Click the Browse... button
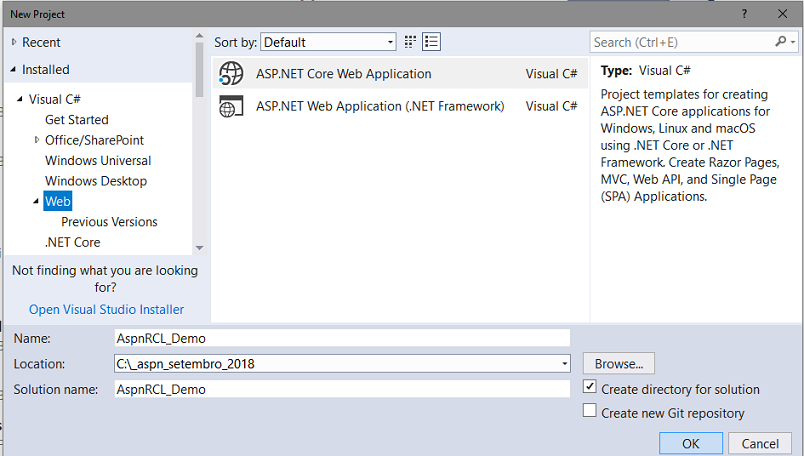804x456 pixels. 618,364
